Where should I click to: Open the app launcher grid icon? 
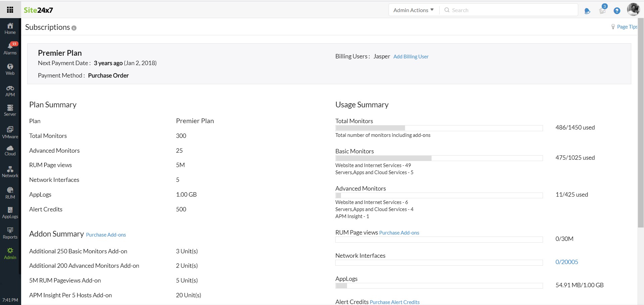[x=10, y=10]
